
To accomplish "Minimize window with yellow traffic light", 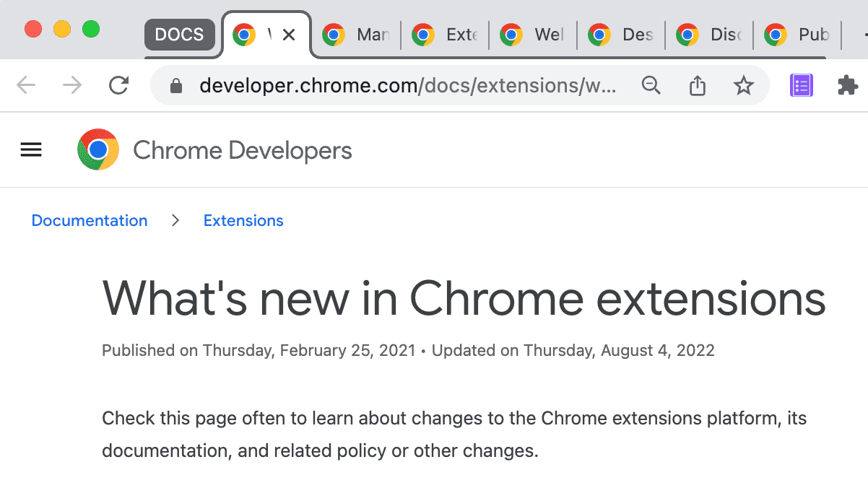I will 62,30.
